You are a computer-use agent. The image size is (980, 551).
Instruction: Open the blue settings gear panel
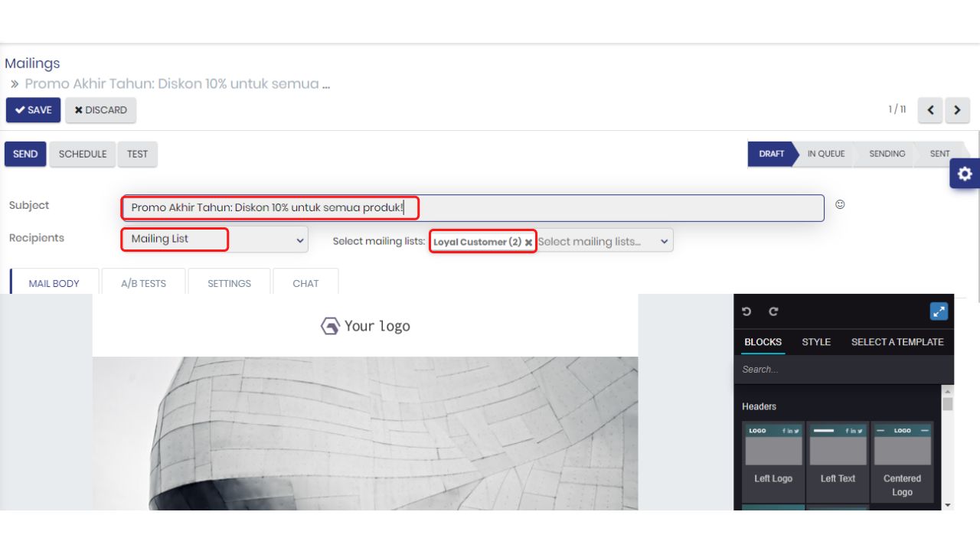click(x=965, y=174)
